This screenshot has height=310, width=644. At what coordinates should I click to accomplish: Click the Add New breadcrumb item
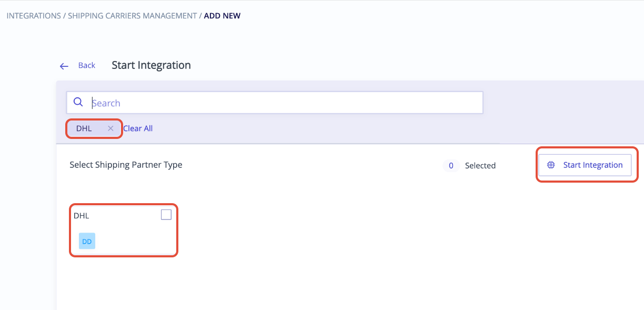pyautogui.click(x=222, y=16)
